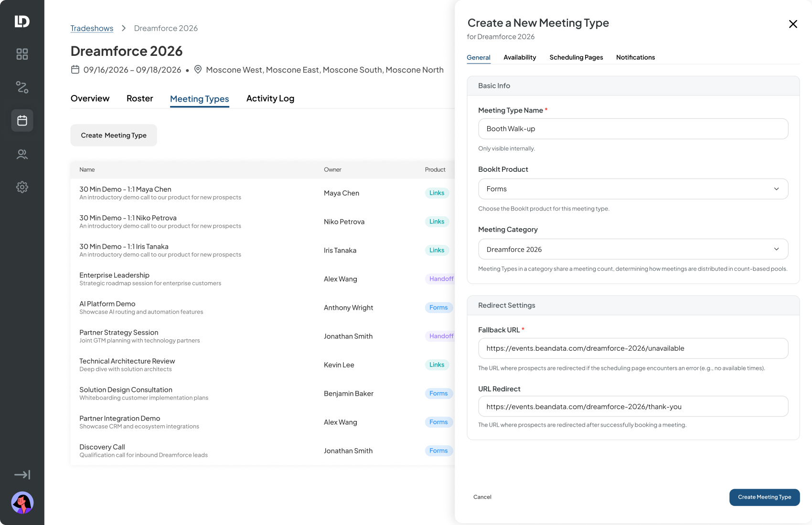Go to the Roster tab
Viewport: 812px width, 525px height.
(x=139, y=98)
